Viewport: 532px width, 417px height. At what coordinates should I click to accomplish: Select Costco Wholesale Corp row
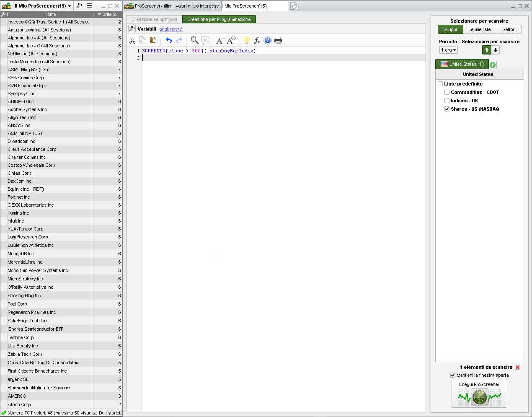tap(61, 165)
